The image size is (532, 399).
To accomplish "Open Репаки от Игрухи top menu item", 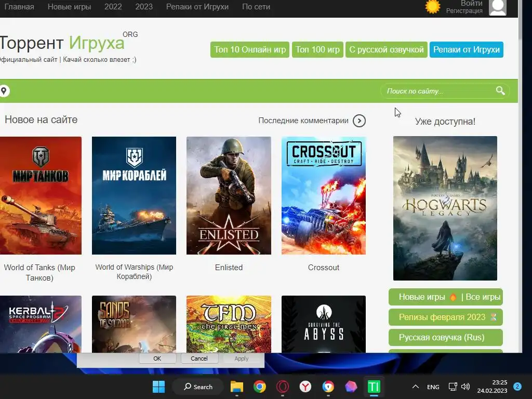I will 197,7.
